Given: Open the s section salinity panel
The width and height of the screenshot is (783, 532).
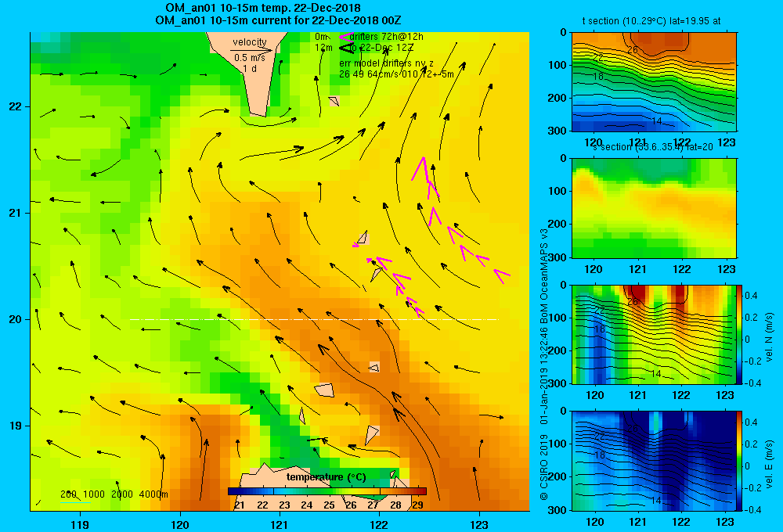Looking at the screenshot, I should [654, 207].
